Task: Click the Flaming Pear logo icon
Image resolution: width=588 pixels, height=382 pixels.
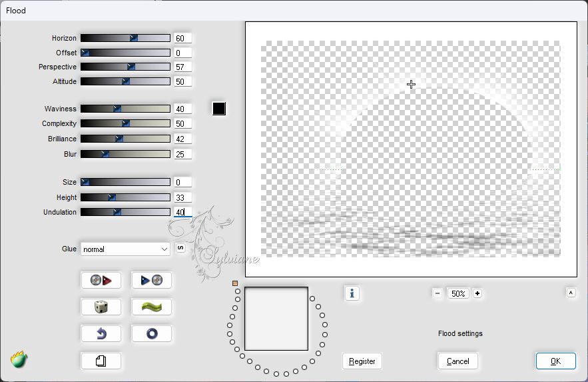Action: coord(19,359)
